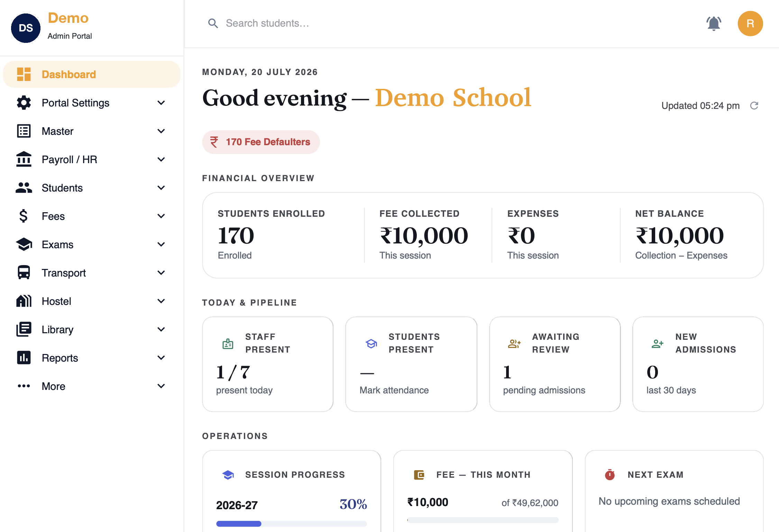
Task: Click the Fee Collected ₹10,000 value
Action: pyautogui.click(x=424, y=236)
